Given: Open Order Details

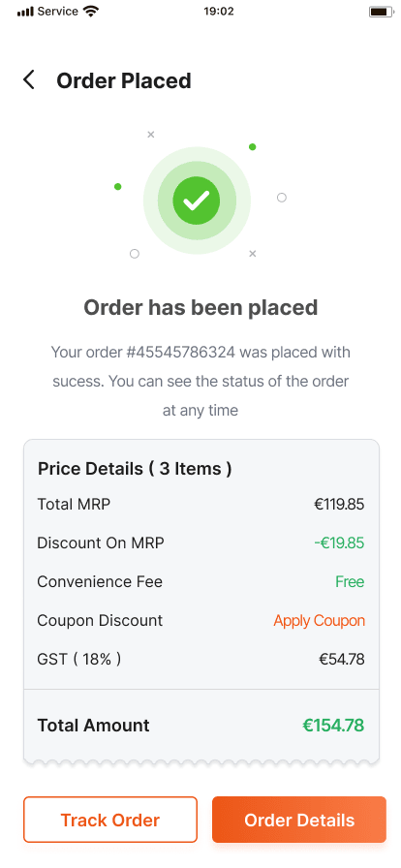Looking at the screenshot, I should [299, 820].
